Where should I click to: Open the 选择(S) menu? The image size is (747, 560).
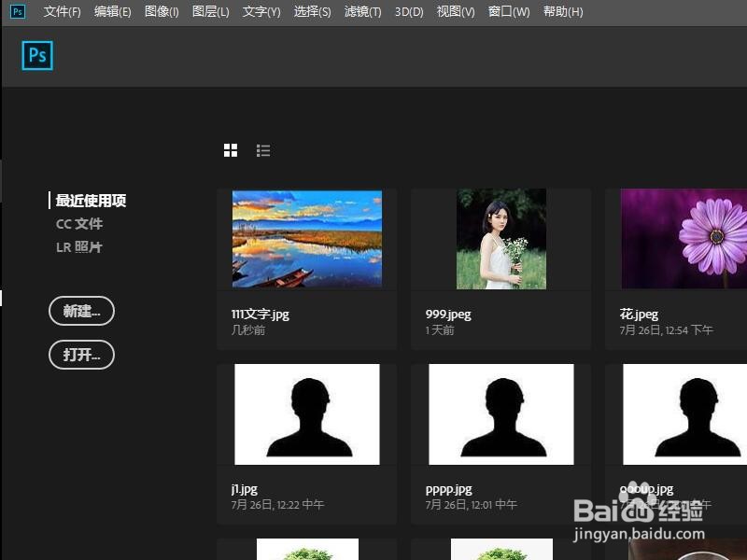tap(312, 11)
